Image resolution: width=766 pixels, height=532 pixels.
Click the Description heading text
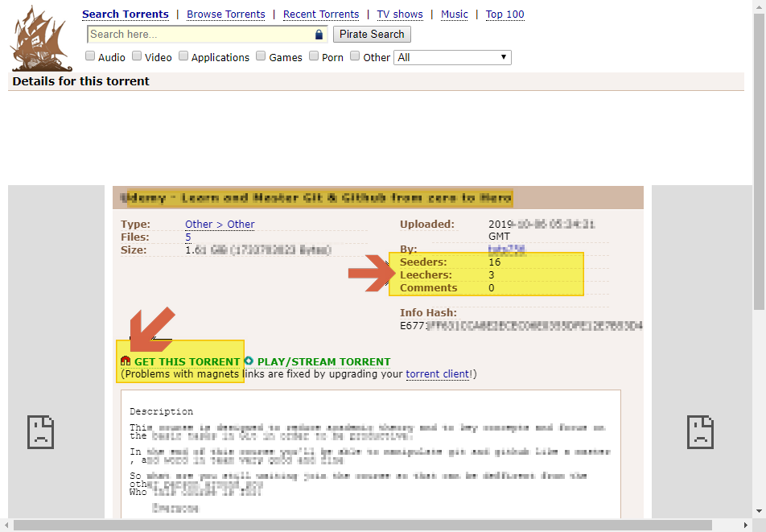[161, 411]
